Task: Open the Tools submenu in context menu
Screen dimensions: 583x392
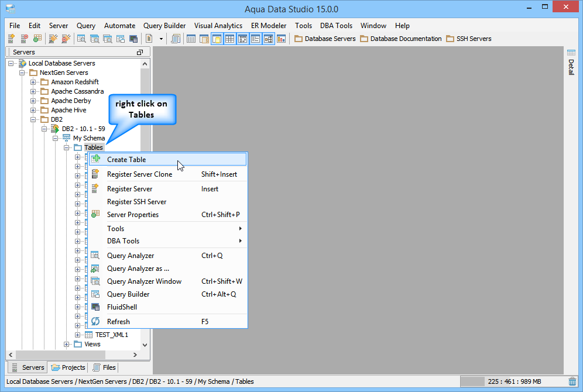Action: 167,229
